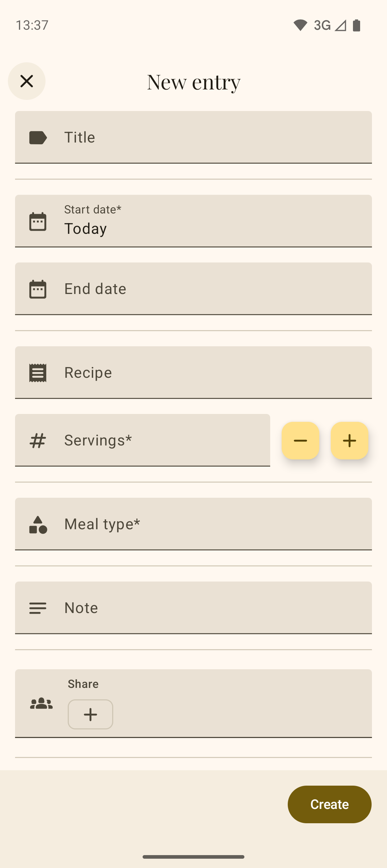Click the Servings number field

click(161, 440)
